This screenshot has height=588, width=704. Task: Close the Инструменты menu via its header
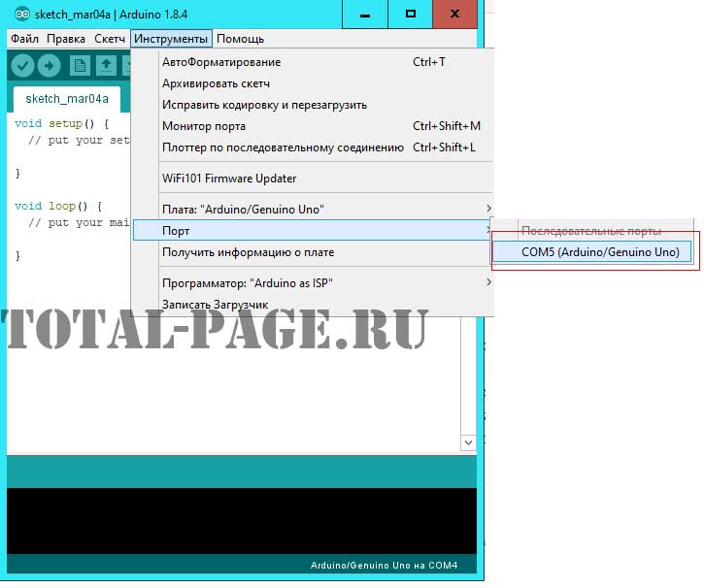171,39
